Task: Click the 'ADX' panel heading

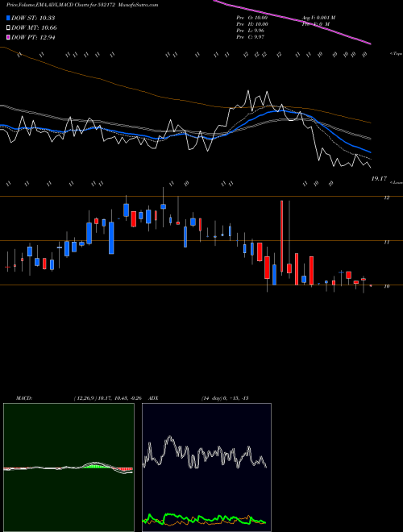Action: (153, 398)
